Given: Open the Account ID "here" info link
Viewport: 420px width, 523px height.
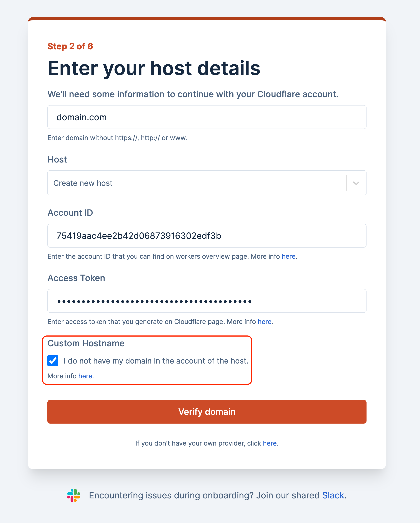Looking at the screenshot, I should coord(288,256).
